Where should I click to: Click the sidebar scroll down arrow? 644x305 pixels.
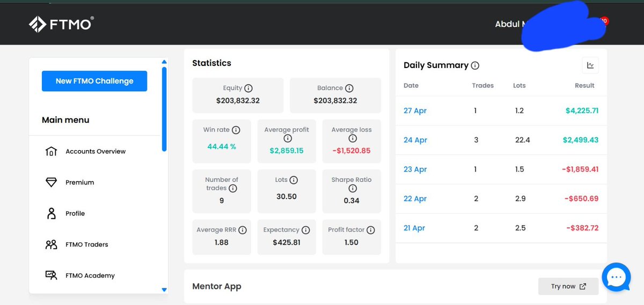164,289
